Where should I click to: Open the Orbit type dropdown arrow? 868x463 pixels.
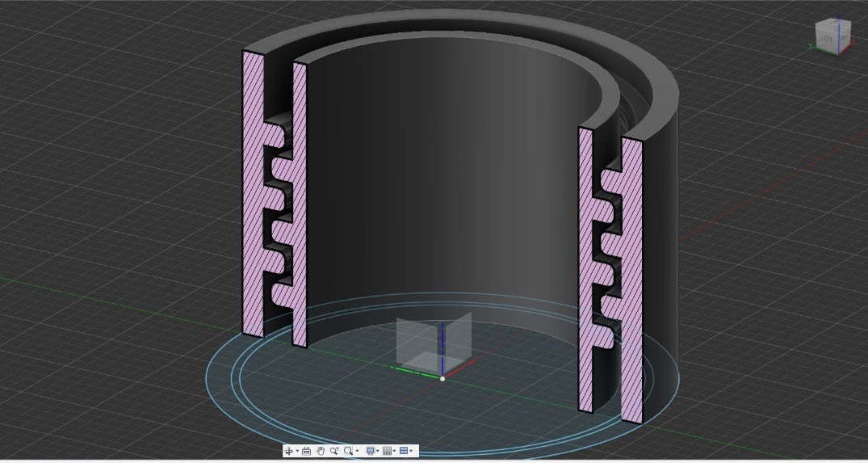[297, 451]
